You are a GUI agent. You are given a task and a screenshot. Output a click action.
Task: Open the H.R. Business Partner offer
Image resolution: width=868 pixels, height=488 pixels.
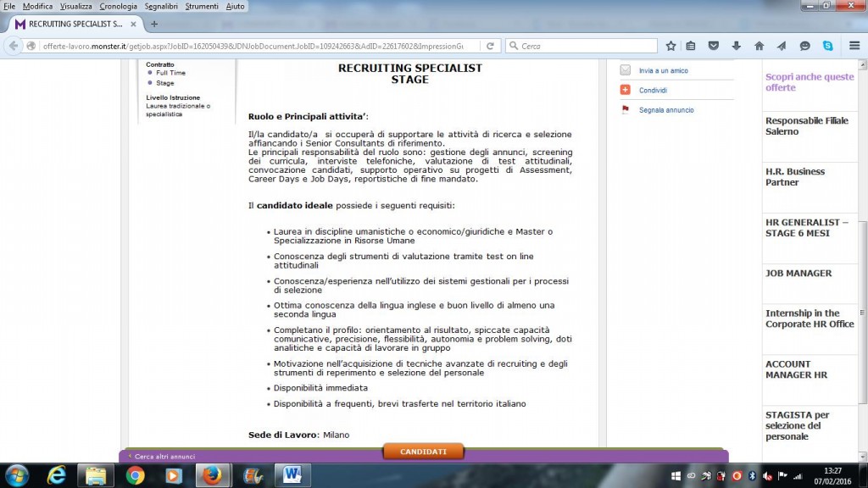[x=795, y=177]
